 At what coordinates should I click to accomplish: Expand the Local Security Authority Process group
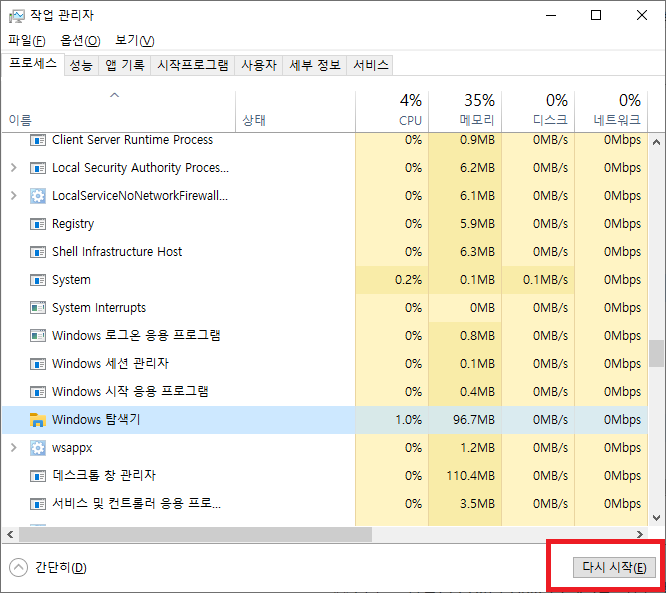tap(14, 168)
